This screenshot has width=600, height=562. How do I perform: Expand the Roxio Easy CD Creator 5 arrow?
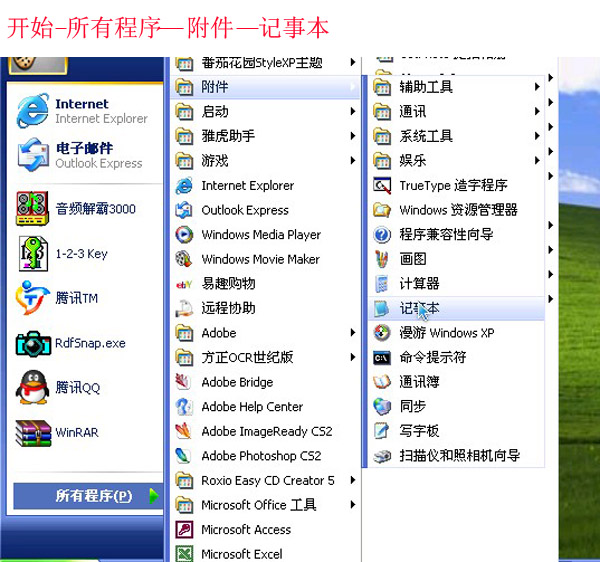353,480
